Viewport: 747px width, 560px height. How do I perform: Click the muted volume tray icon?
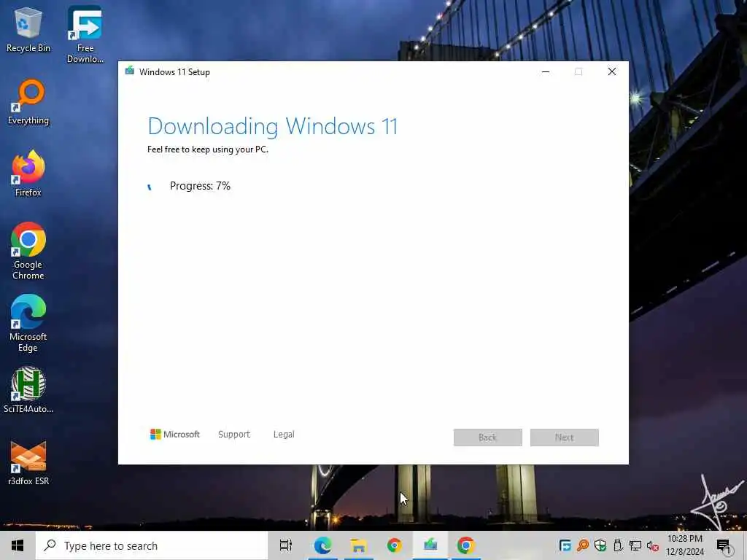(x=653, y=545)
